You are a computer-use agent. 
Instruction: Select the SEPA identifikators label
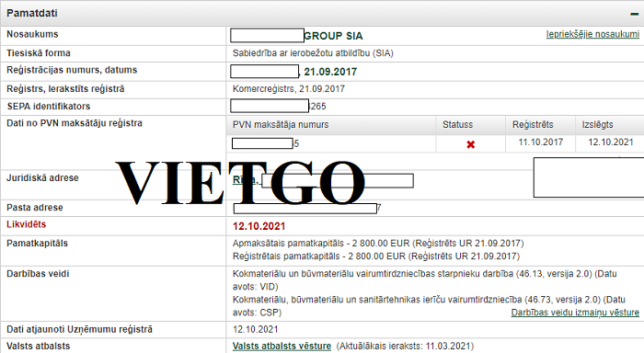[49, 107]
